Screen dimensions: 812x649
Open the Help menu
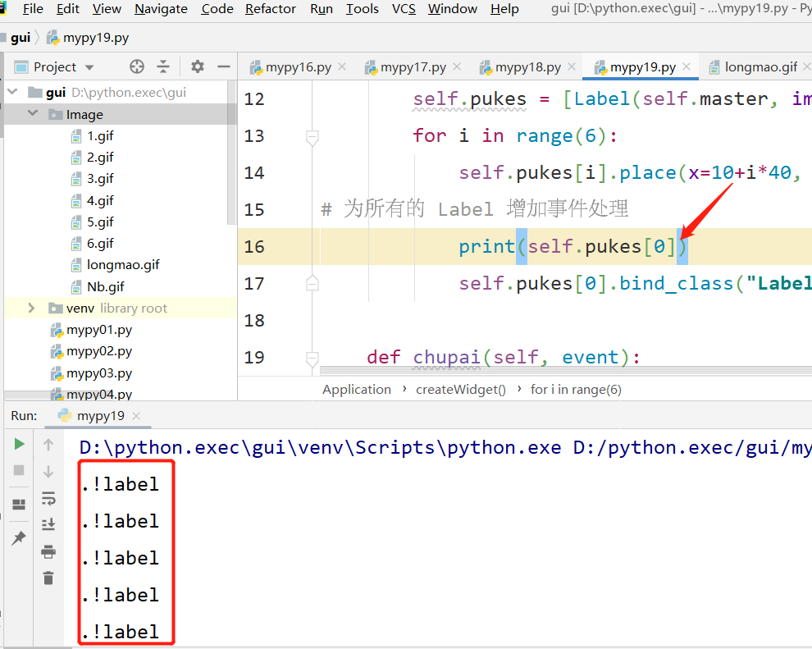coord(504,9)
